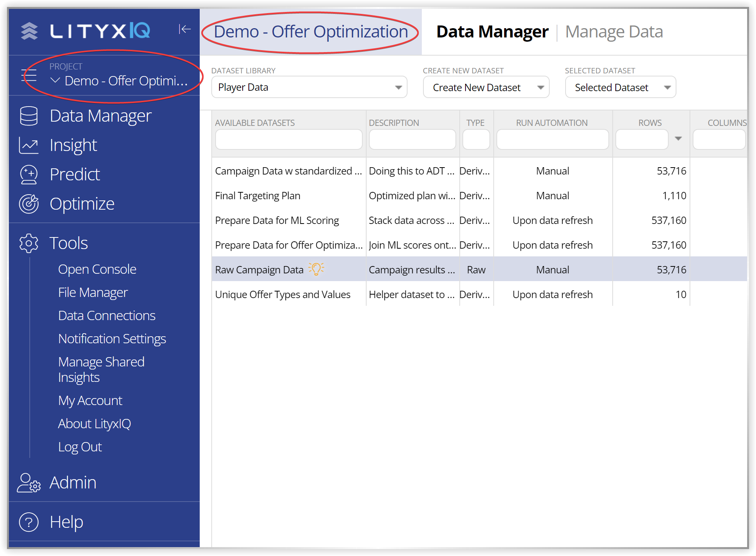Select File Manager under Tools
This screenshot has height=556, width=756.
click(x=93, y=292)
